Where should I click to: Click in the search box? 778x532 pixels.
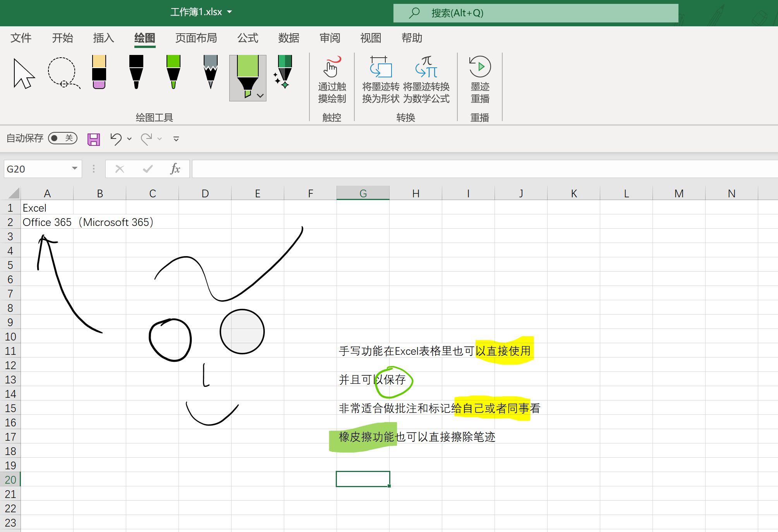536,13
